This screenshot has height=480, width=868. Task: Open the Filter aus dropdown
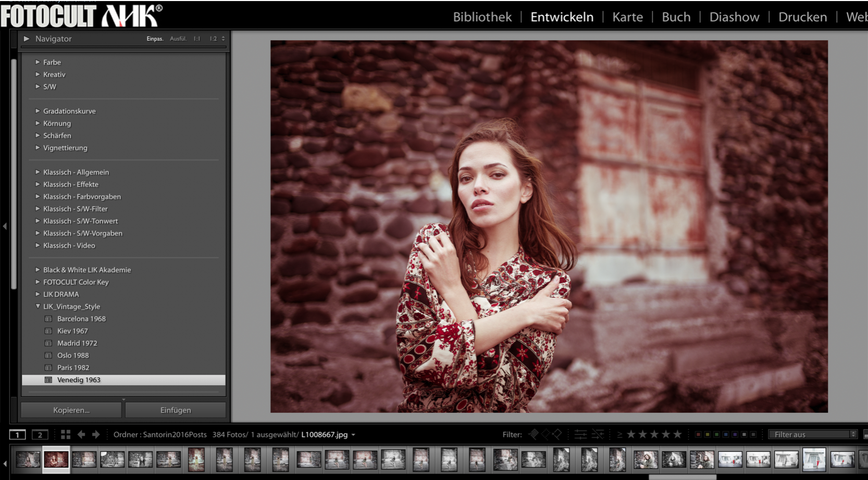pyautogui.click(x=813, y=434)
